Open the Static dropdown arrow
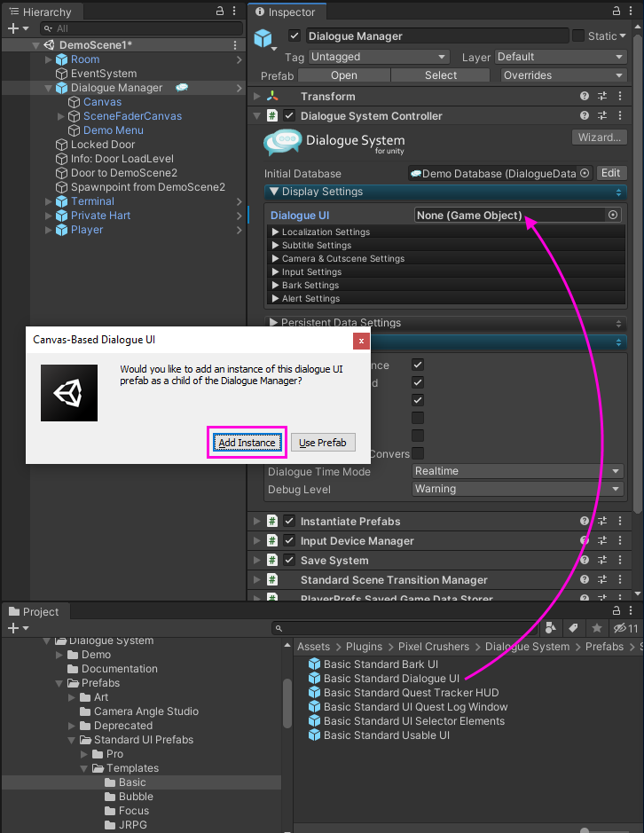The image size is (644, 833). click(x=623, y=35)
